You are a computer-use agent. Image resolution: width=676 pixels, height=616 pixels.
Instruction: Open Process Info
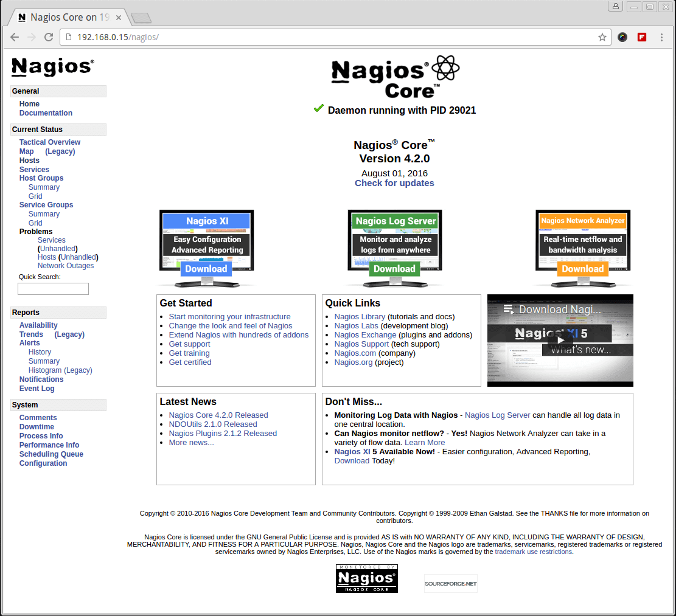pos(41,435)
